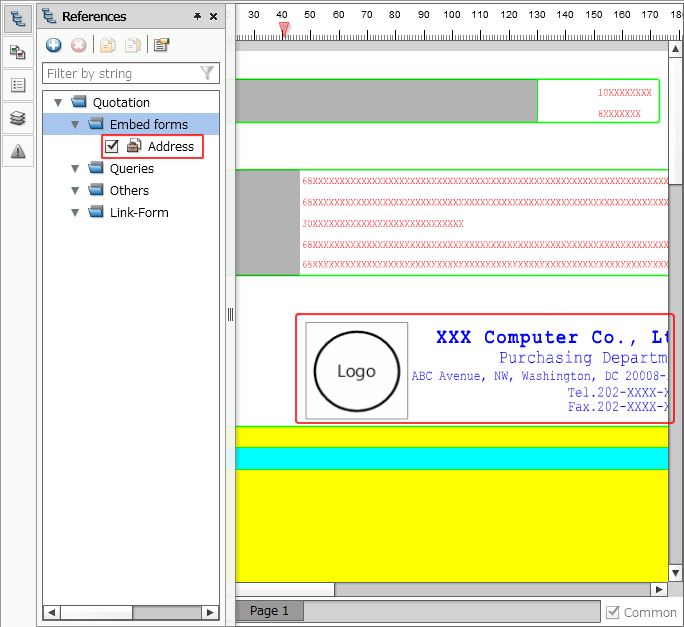This screenshot has width=684, height=627.
Task: Select the Others folder
Action: (x=129, y=190)
